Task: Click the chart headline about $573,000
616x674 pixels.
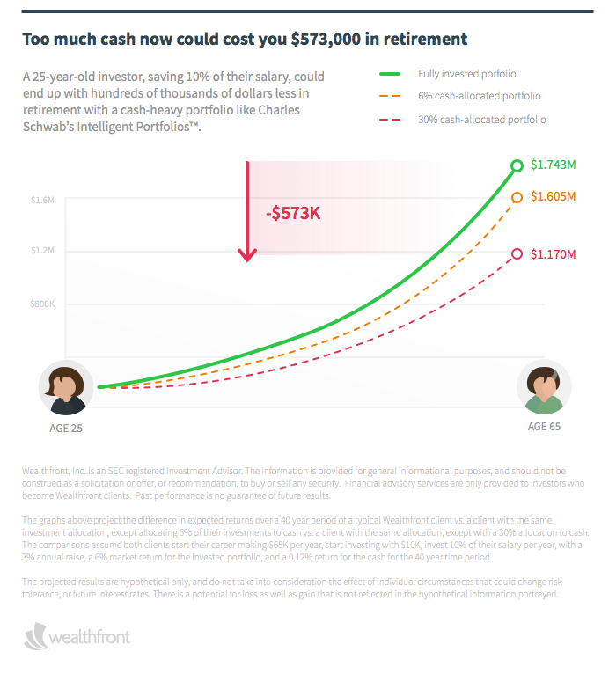Action: coord(245,40)
